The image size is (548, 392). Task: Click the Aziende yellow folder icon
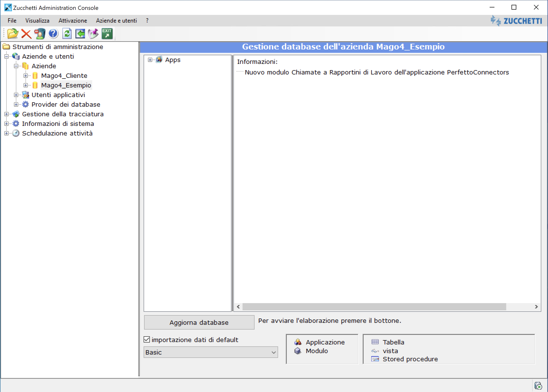pos(25,66)
